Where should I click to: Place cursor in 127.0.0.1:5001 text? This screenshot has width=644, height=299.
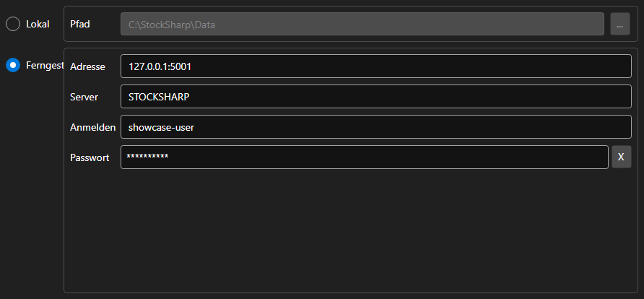tap(160, 66)
